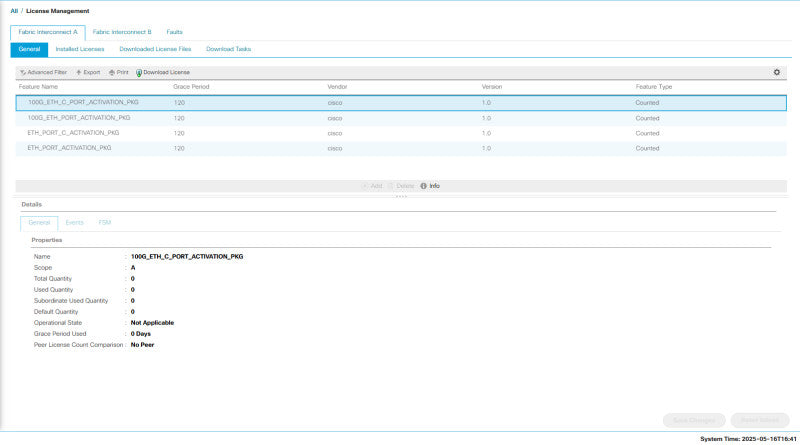The width and height of the screenshot is (800, 445).
Task: Switch to Fabric Interconnect A tab
Action: 48,32
